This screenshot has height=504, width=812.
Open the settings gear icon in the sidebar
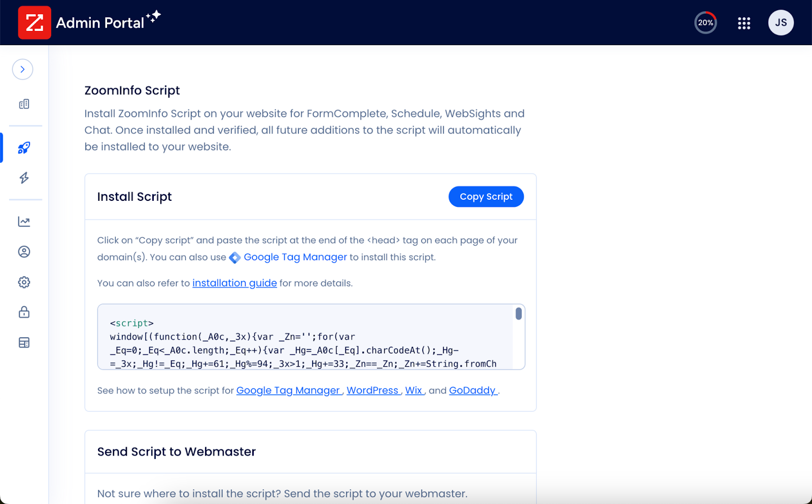24,282
